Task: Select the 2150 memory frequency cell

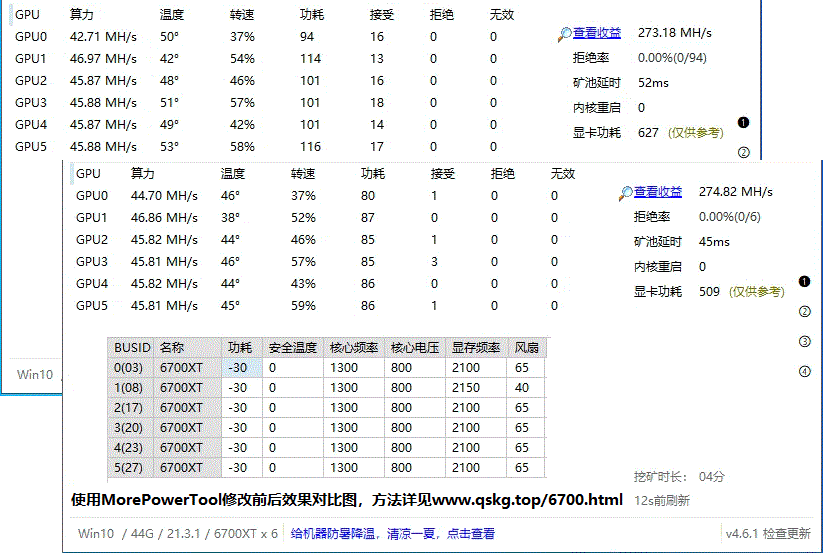Action: coord(465,388)
